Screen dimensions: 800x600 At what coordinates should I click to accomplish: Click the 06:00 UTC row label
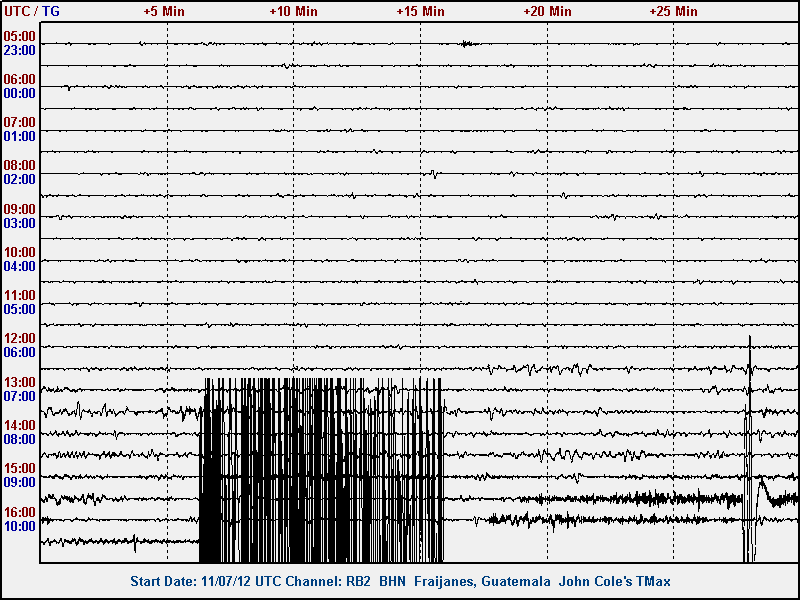19,79
